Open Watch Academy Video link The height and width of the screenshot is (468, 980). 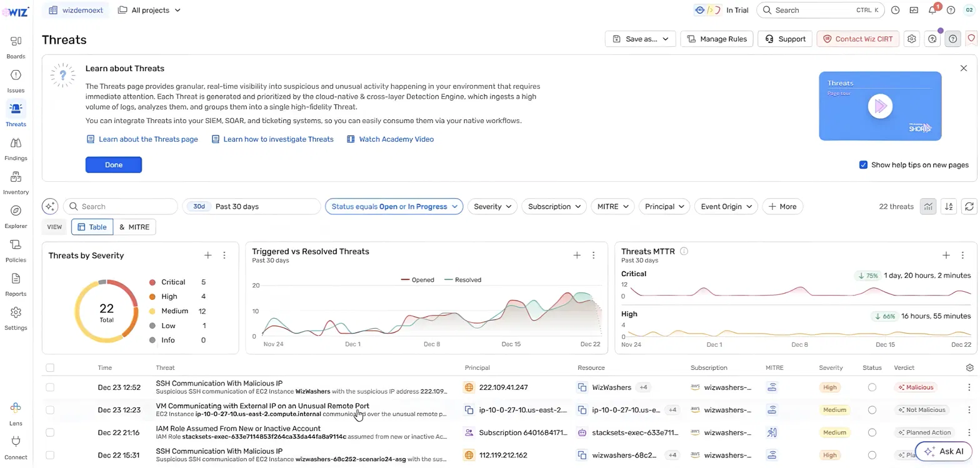pyautogui.click(x=391, y=139)
